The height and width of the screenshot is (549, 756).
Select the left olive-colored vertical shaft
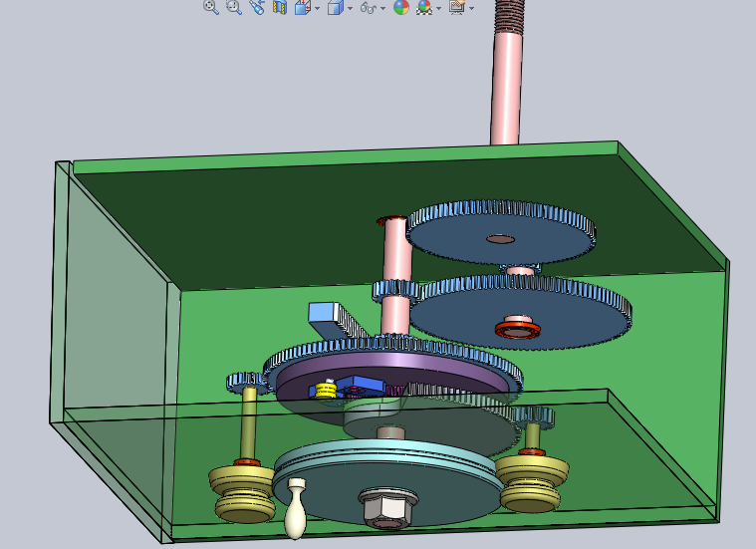pyautogui.click(x=249, y=423)
